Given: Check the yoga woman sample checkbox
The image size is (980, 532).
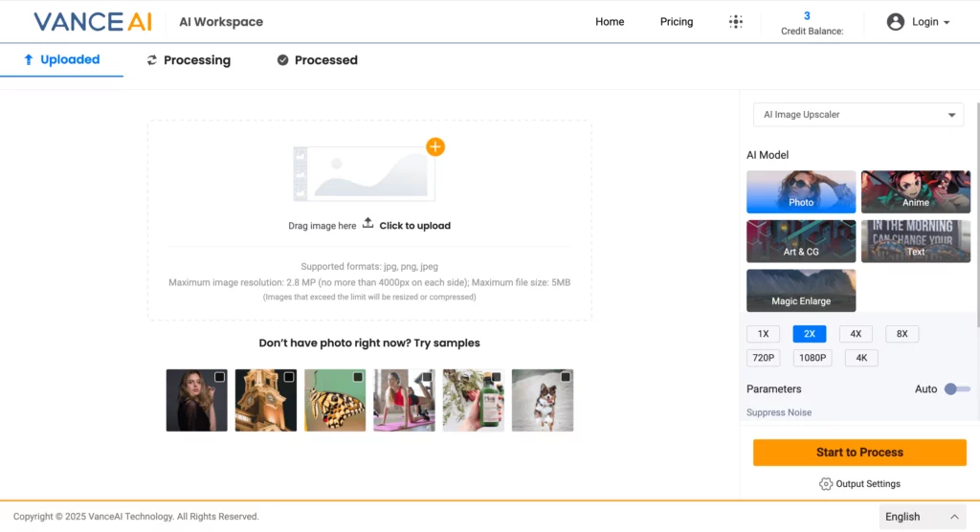Looking at the screenshot, I should pyautogui.click(x=427, y=377).
